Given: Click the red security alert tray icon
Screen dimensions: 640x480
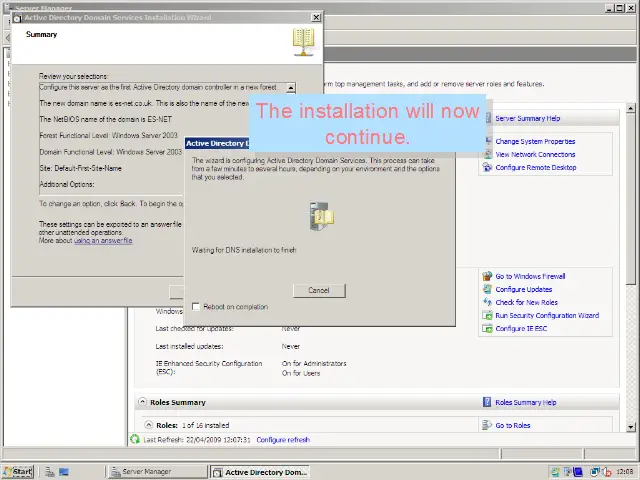Looking at the screenshot, I should click(607, 472).
